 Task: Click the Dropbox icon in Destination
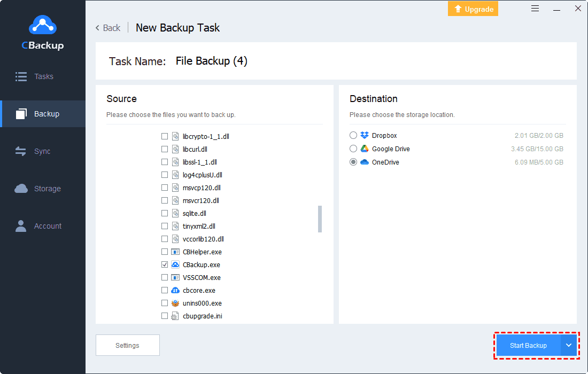tap(365, 136)
